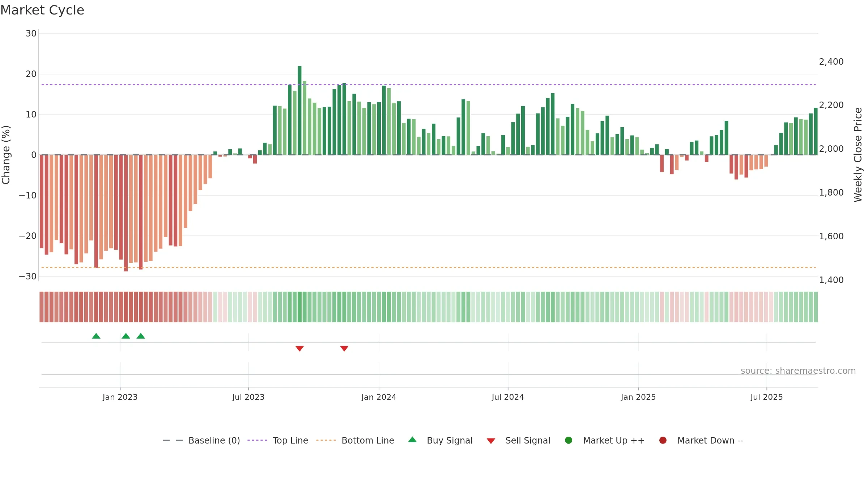Click the −30 left-axis tick label
This screenshot has width=868, height=488.
pyautogui.click(x=28, y=277)
